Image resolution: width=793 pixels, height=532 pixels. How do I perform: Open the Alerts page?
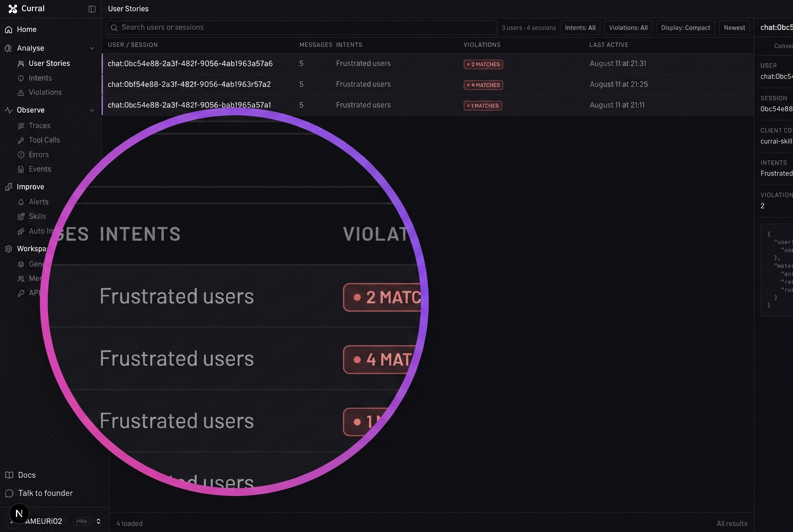(x=39, y=202)
